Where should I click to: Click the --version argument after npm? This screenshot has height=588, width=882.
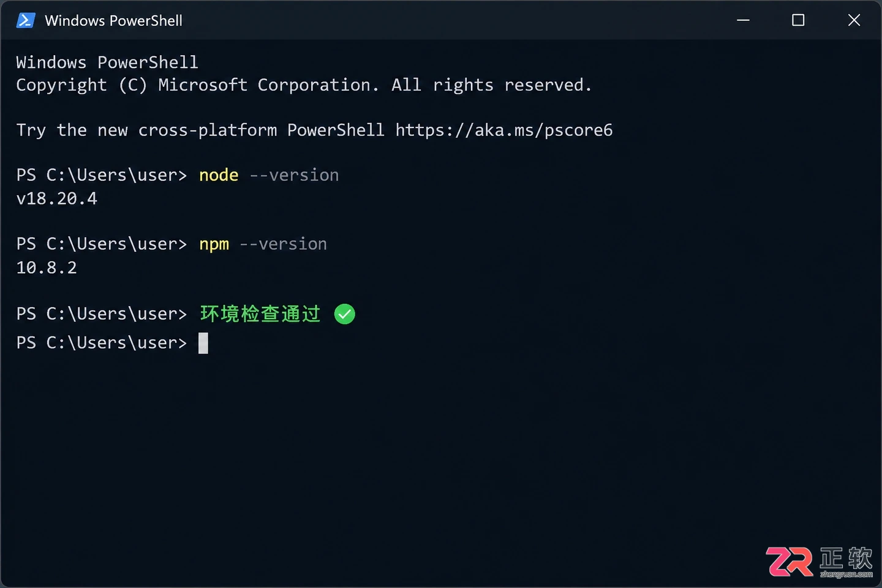click(283, 244)
